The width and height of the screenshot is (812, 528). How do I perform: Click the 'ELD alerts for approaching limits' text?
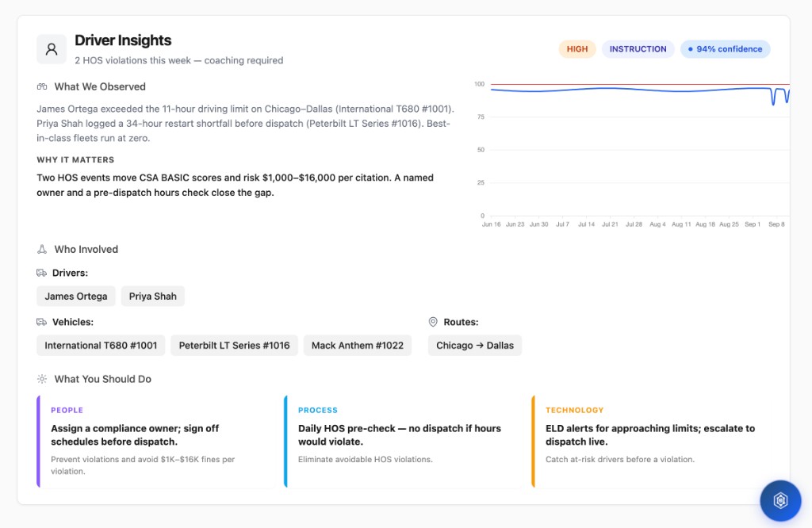pos(650,434)
